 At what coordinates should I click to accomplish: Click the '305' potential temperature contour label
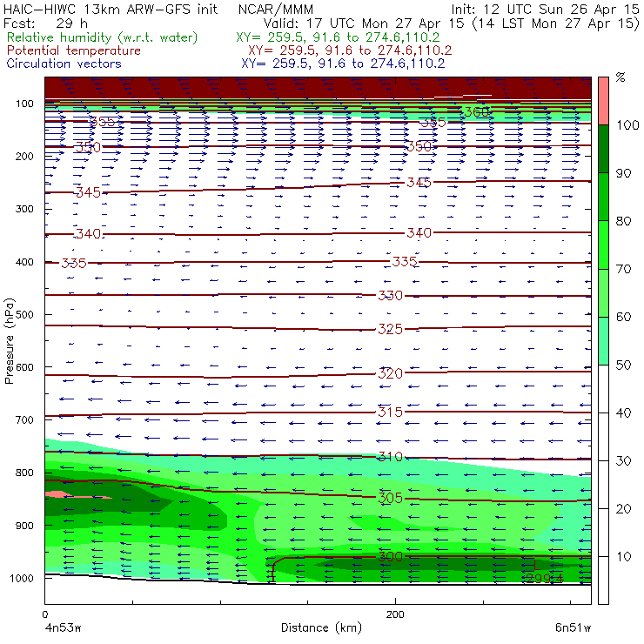click(x=390, y=498)
